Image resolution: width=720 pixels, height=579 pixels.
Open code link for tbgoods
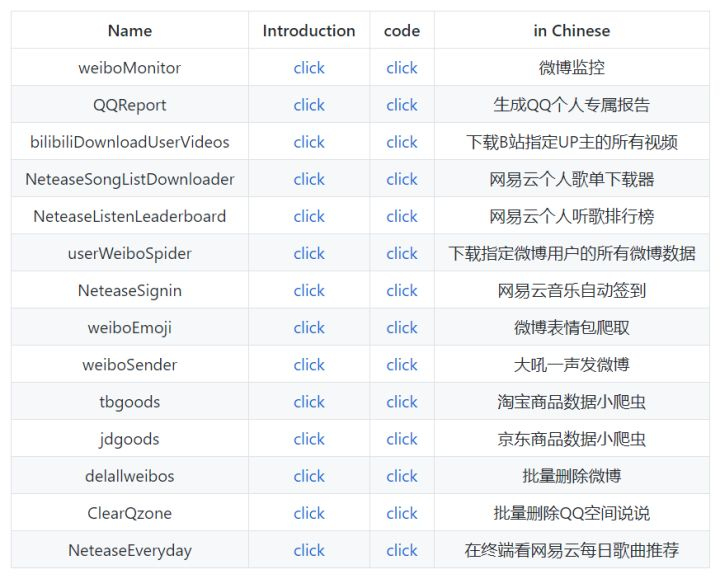[402, 402]
